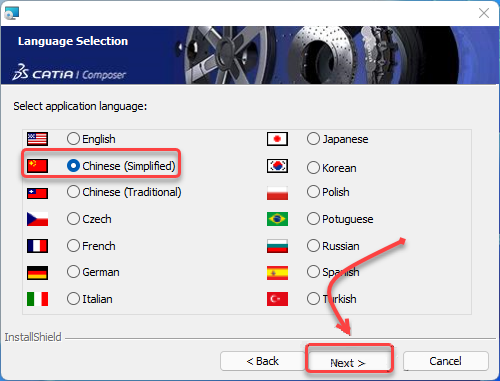Click the US flag icon
This screenshot has width=500, height=381.
pos(37,139)
